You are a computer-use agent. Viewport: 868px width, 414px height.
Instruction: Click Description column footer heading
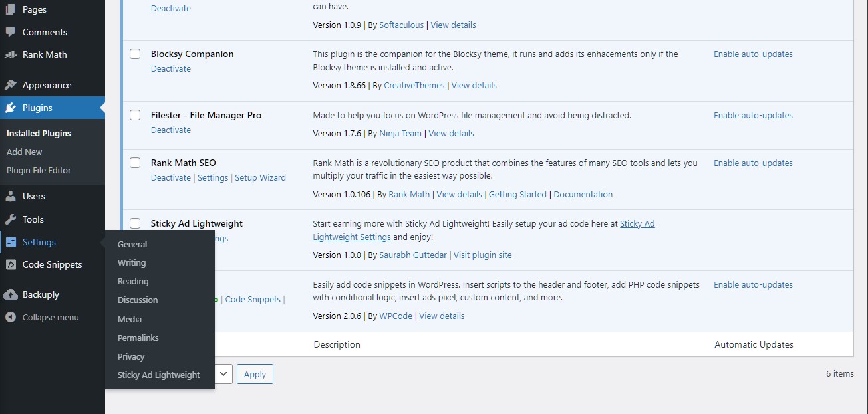pyautogui.click(x=337, y=344)
